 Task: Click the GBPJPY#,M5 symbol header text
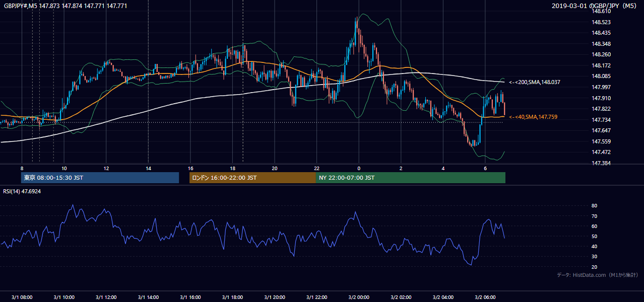[66, 6]
